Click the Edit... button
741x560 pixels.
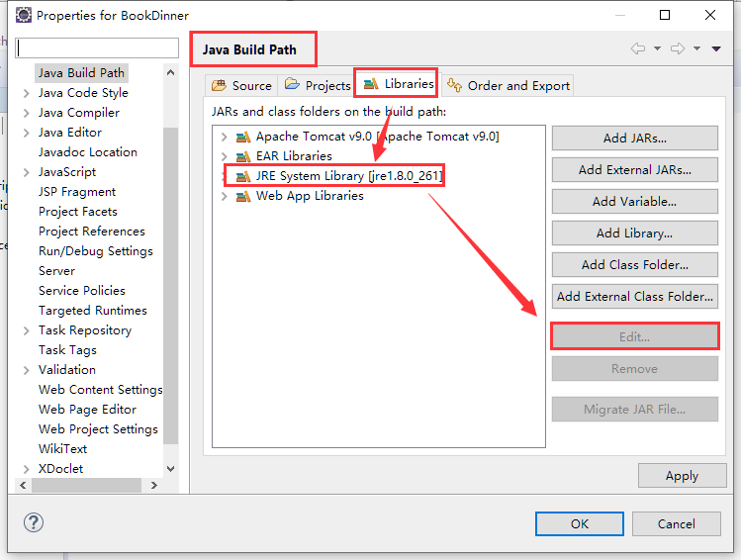[x=635, y=336]
